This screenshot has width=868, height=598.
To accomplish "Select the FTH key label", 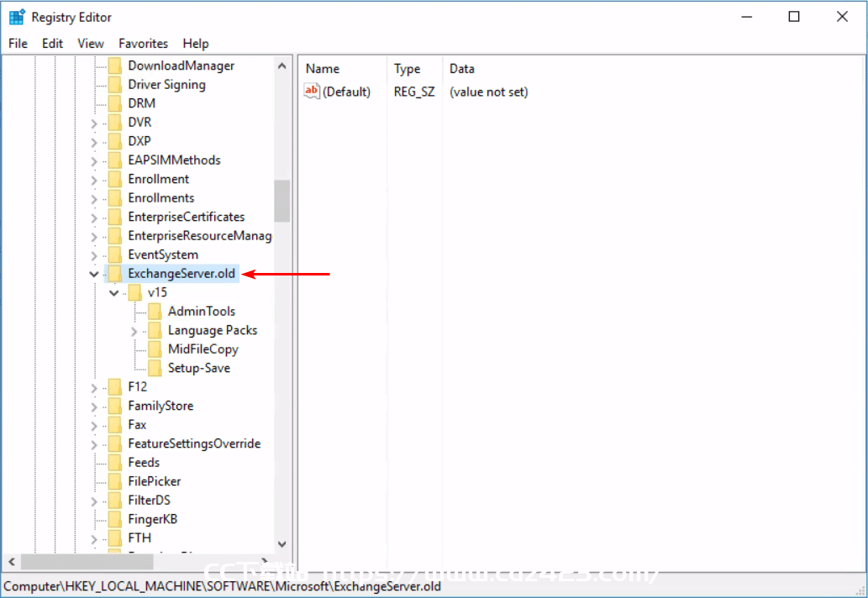I will pos(139,538).
